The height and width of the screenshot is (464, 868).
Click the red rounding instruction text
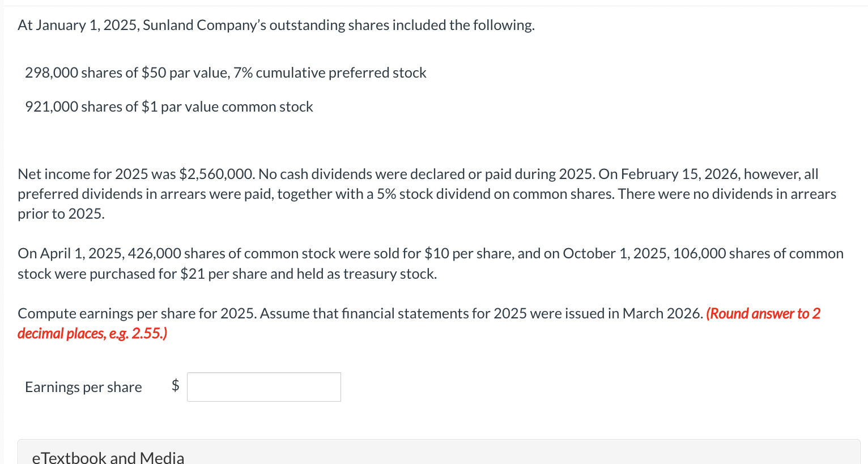click(x=419, y=323)
